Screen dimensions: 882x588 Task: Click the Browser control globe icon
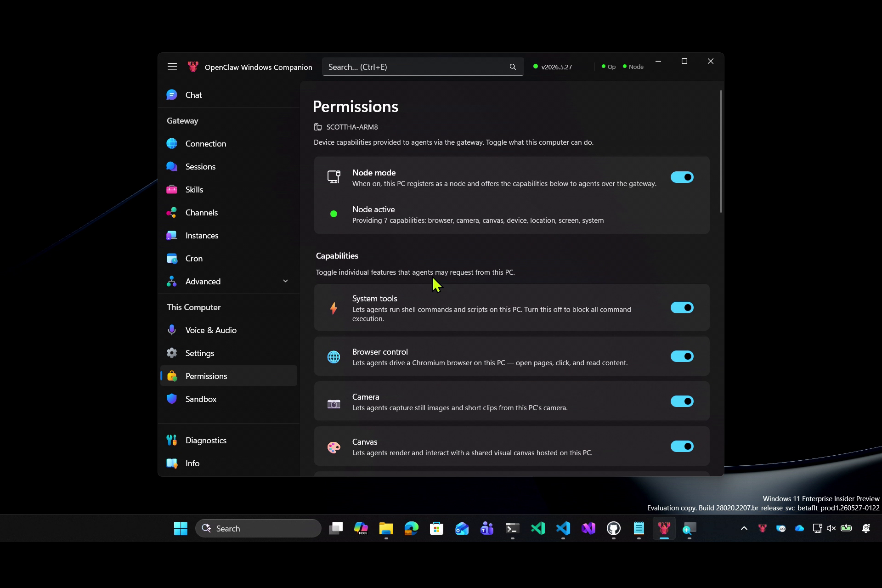pyautogui.click(x=334, y=356)
